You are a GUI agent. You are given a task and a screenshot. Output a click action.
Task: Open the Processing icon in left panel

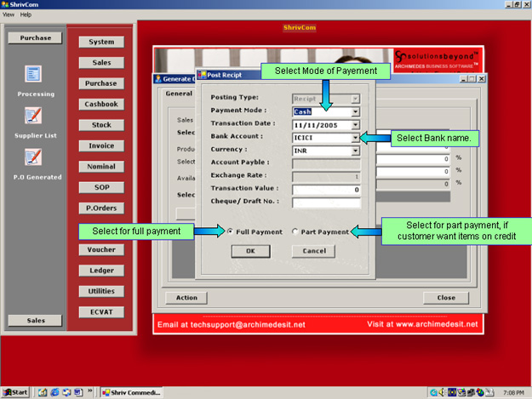(x=34, y=74)
